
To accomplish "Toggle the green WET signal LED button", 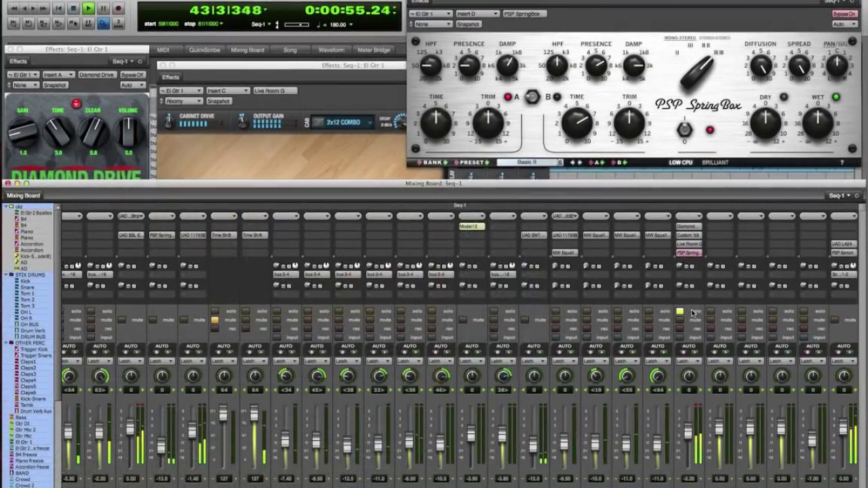I will (x=836, y=97).
